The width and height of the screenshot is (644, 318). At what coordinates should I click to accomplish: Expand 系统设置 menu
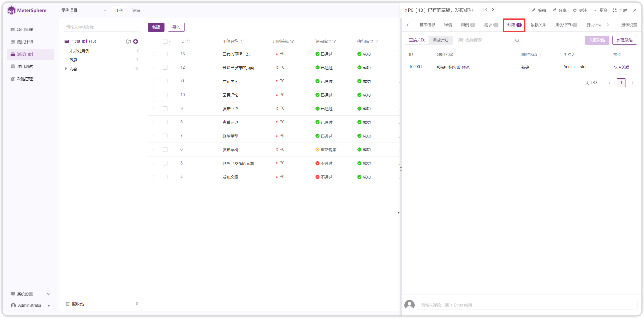tap(30, 294)
